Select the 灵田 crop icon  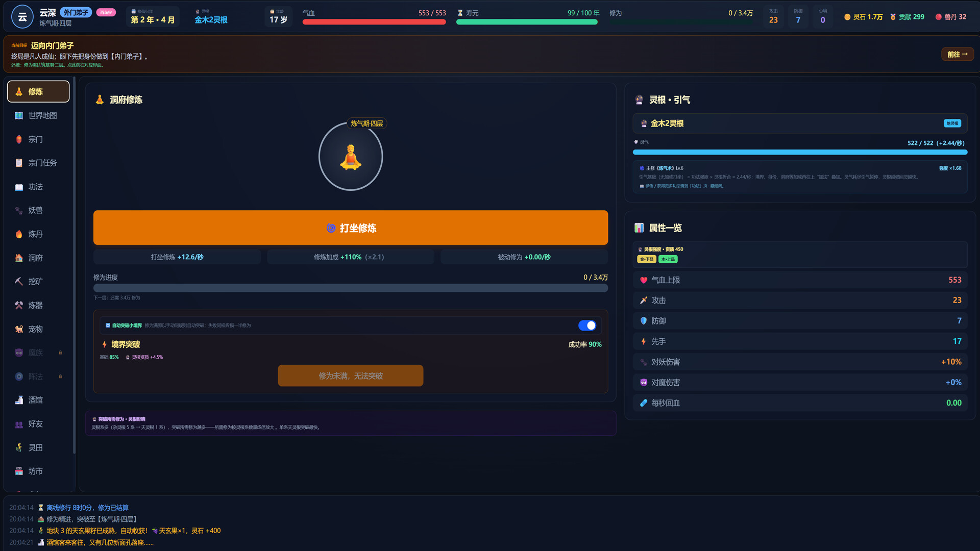[19, 447]
